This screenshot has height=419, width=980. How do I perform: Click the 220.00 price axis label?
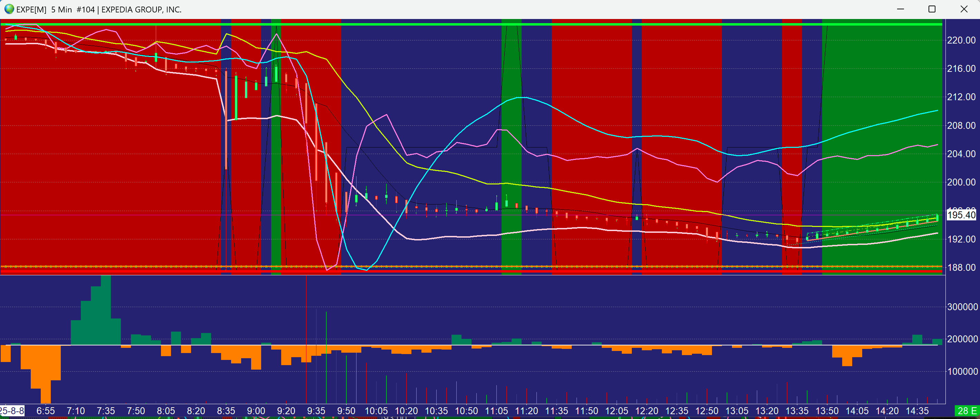pyautogui.click(x=961, y=40)
